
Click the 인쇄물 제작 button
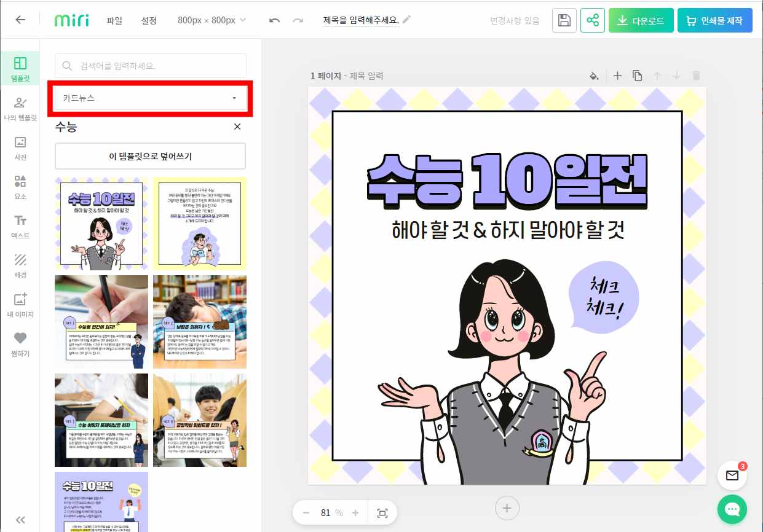click(714, 20)
